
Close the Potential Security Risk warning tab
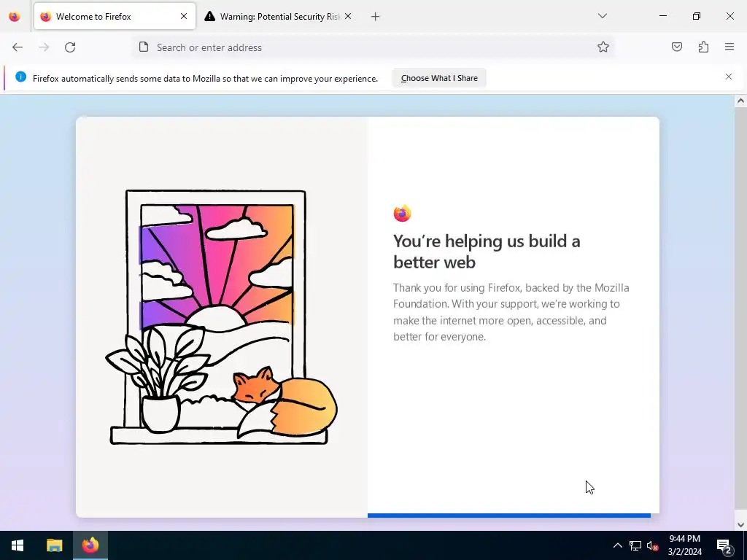pos(348,16)
